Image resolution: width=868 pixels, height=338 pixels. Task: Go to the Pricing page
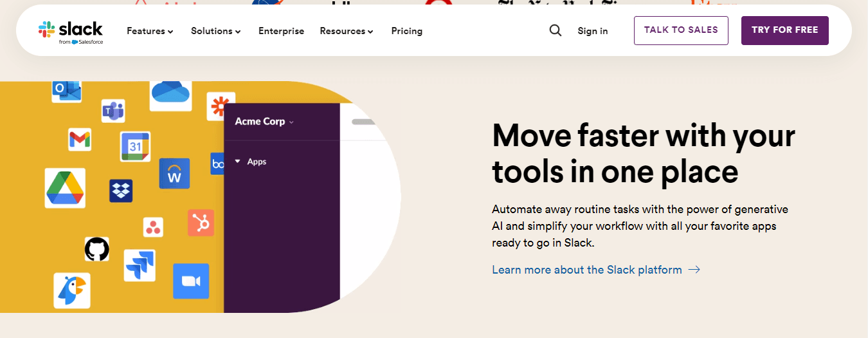[407, 31]
